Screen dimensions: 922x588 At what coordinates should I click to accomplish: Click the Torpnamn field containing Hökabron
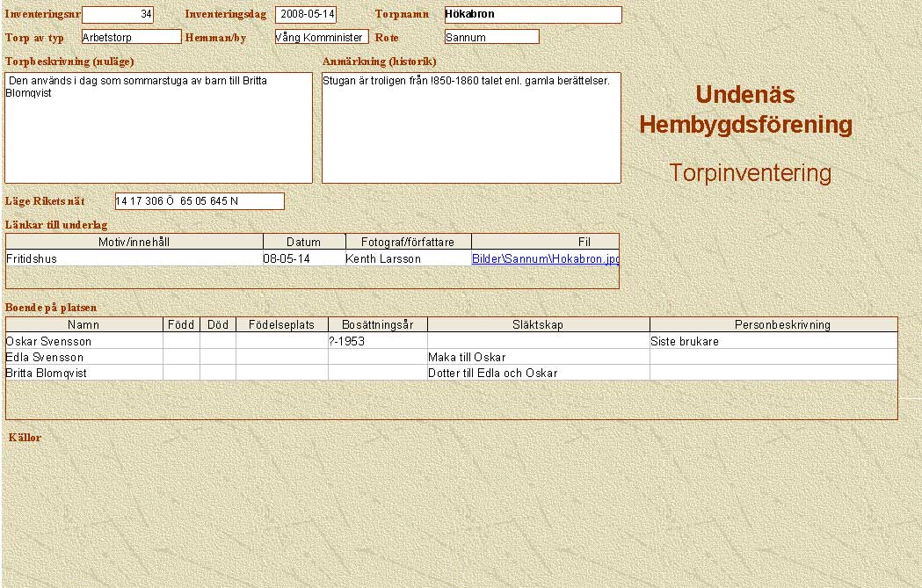pyautogui.click(x=533, y=15)
